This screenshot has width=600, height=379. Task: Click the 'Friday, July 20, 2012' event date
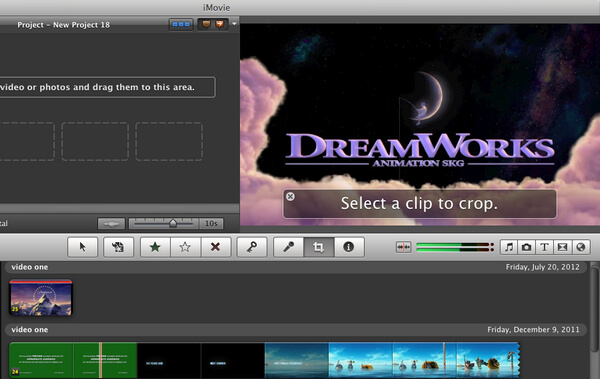pos(543,267)
